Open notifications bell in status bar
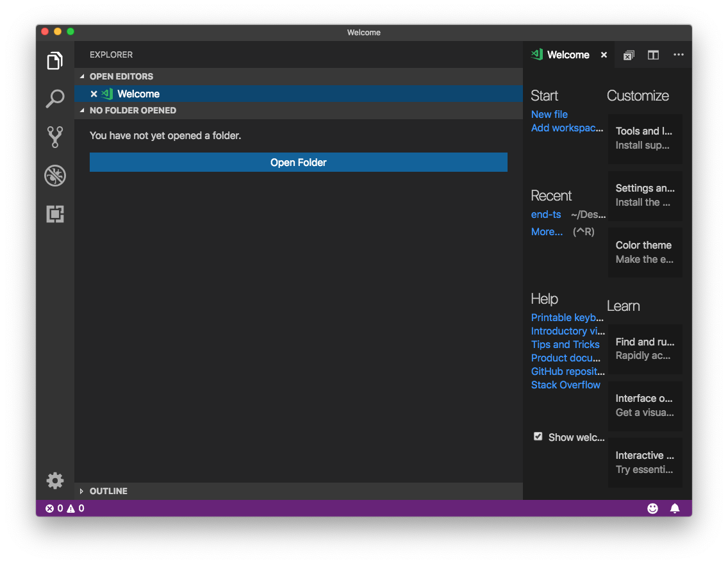 (675, 508)
